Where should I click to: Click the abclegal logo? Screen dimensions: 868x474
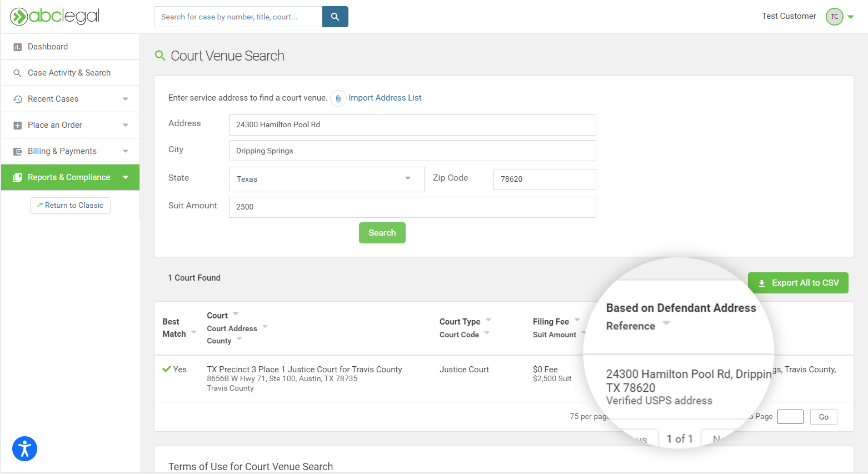[54, 17]
